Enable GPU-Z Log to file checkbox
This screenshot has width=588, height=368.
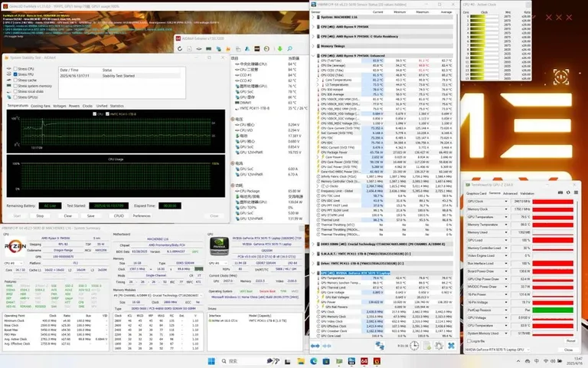coord(469,341)
